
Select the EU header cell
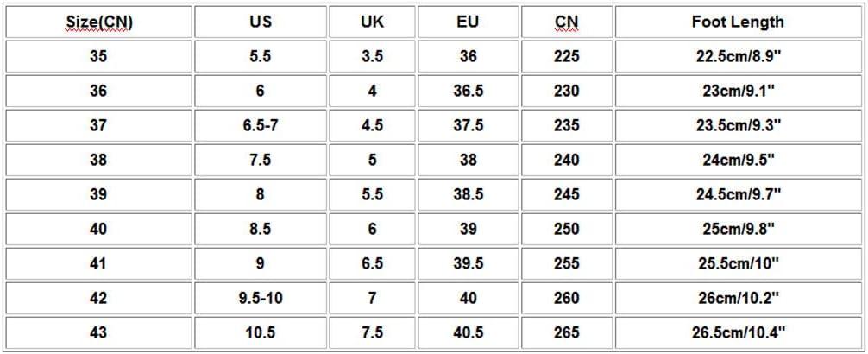[468, 22]
